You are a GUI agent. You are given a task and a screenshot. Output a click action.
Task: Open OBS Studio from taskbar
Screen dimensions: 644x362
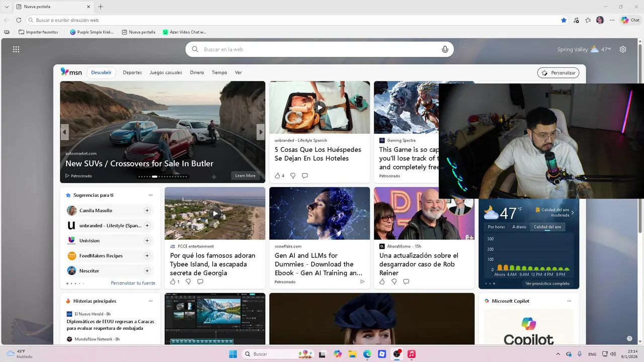click(396, 354)
